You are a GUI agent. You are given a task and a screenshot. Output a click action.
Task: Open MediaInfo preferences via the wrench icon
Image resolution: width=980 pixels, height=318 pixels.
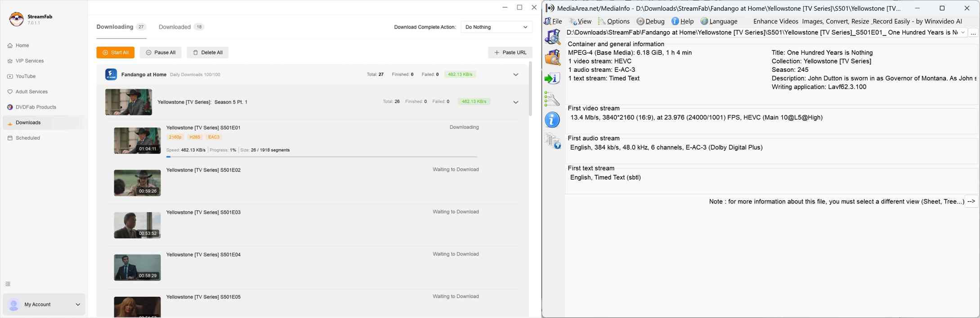[x=552, y=99]
